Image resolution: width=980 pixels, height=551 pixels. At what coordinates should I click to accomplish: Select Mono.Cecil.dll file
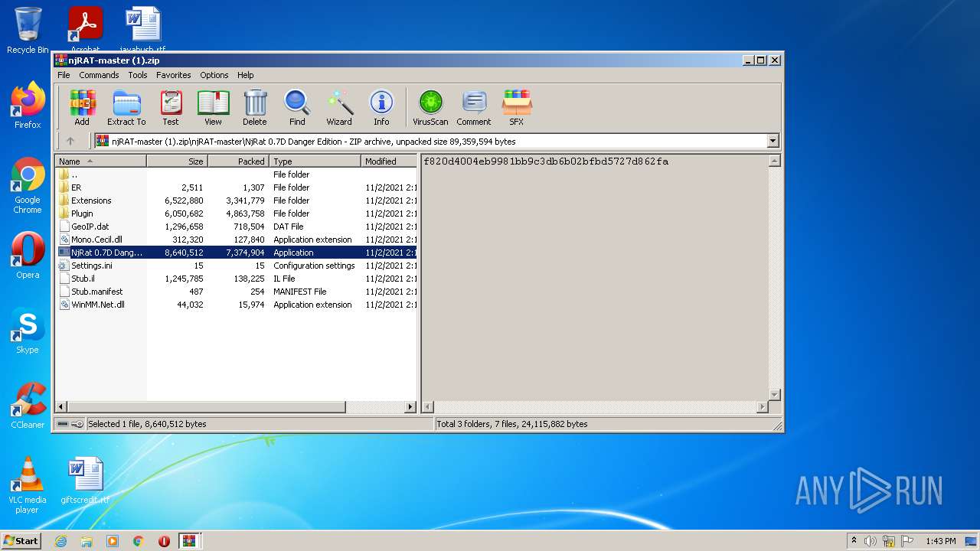tap(237, 240)
